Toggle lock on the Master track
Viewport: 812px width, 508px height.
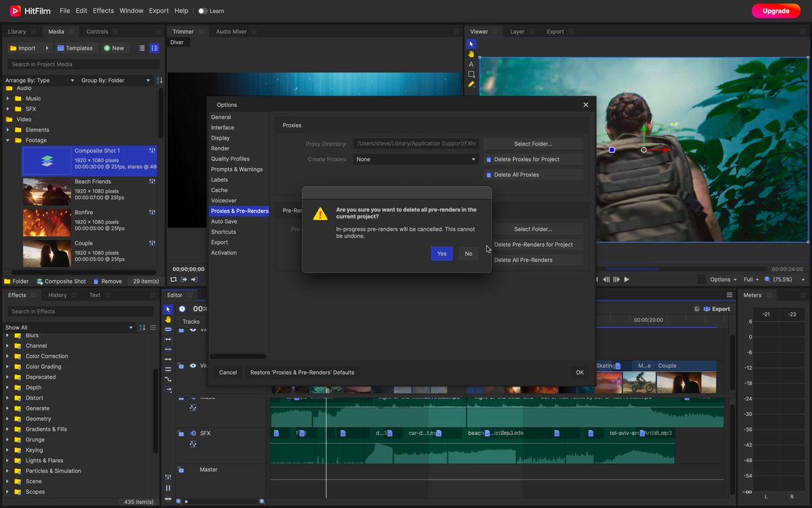pyautogui.click(x=181, y=469)
